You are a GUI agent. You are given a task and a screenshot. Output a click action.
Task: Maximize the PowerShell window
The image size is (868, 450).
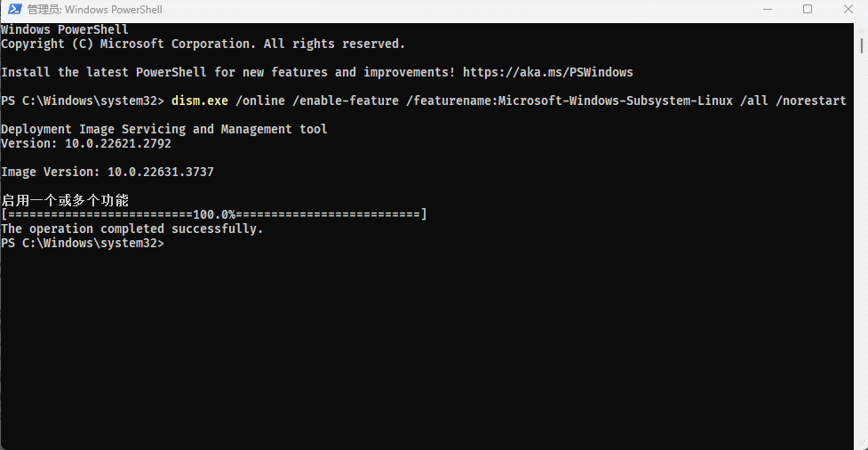point(808,10)
